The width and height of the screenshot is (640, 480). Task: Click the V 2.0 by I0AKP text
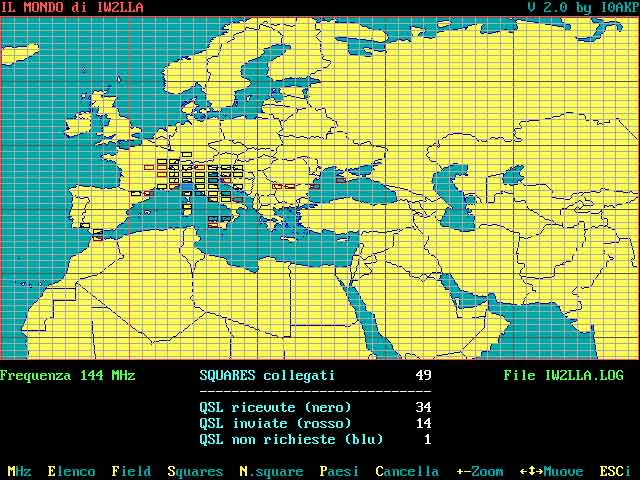click(582, 7)
